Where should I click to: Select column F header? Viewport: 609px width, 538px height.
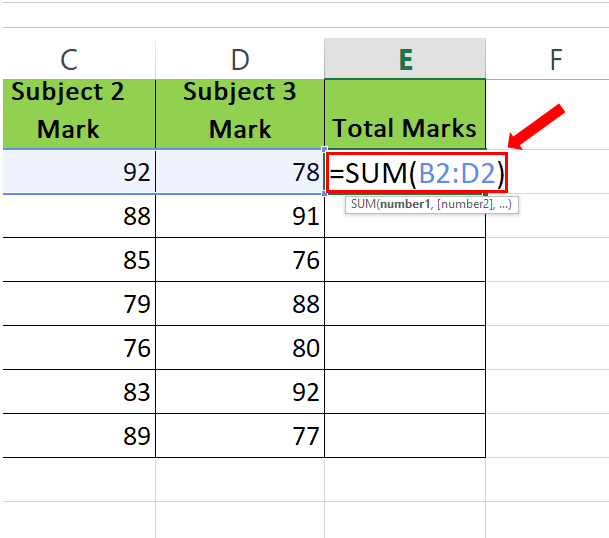pos(548,59)
